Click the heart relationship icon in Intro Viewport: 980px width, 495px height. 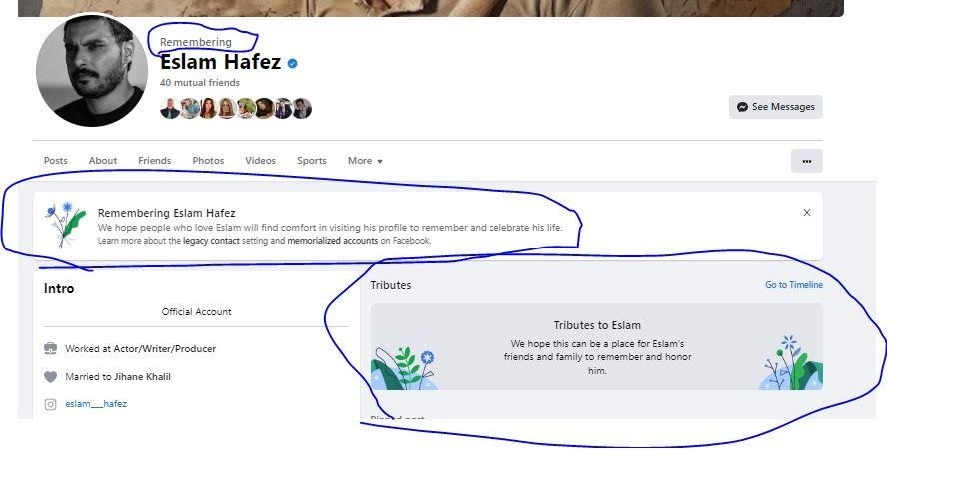pos(51,377)
